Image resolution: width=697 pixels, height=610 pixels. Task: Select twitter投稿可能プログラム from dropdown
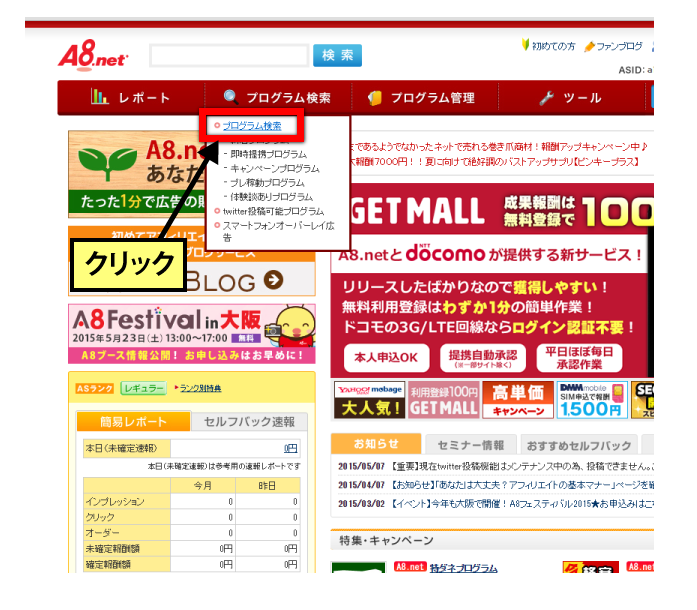point(273,211)
